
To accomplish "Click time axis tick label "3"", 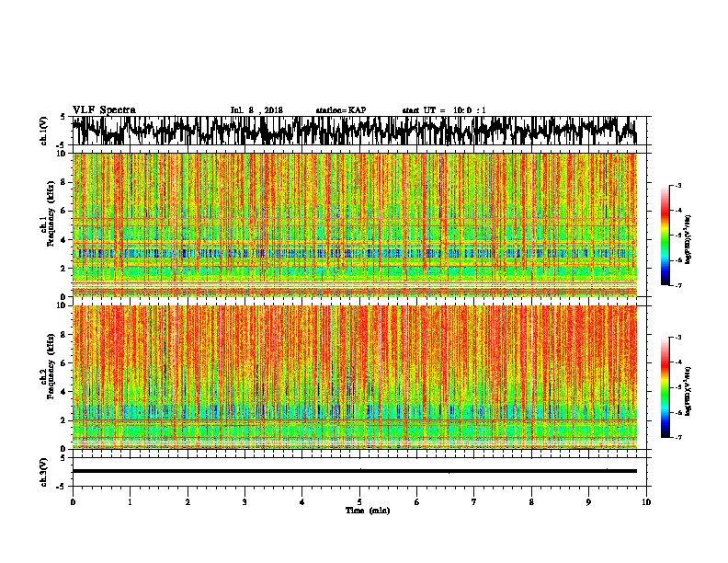I will (x=245, y=502).
